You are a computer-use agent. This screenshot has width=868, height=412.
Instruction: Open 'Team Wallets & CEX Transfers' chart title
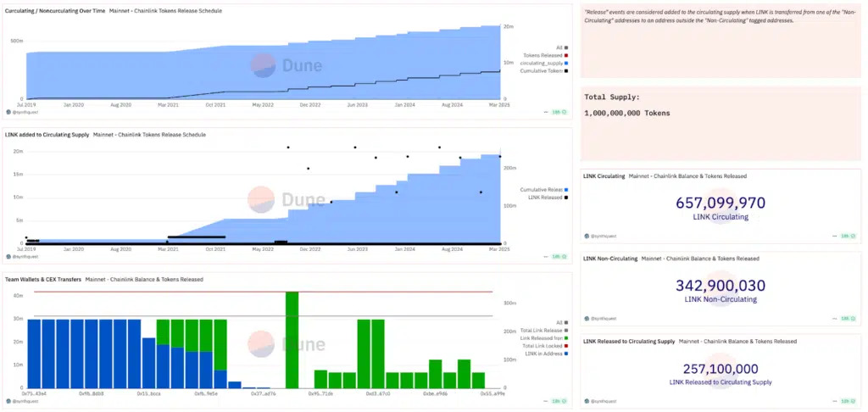[x=43, y=279]
